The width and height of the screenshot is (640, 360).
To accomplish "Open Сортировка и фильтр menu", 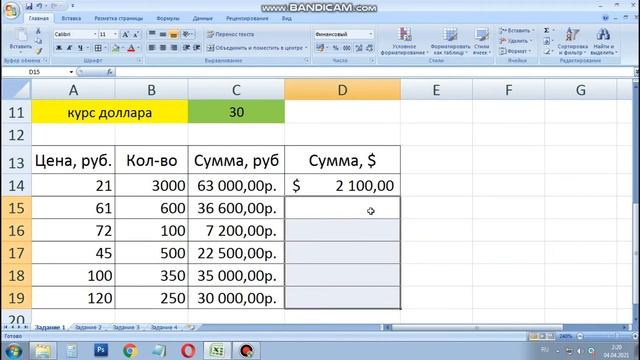I will click(x=572, y=41).
